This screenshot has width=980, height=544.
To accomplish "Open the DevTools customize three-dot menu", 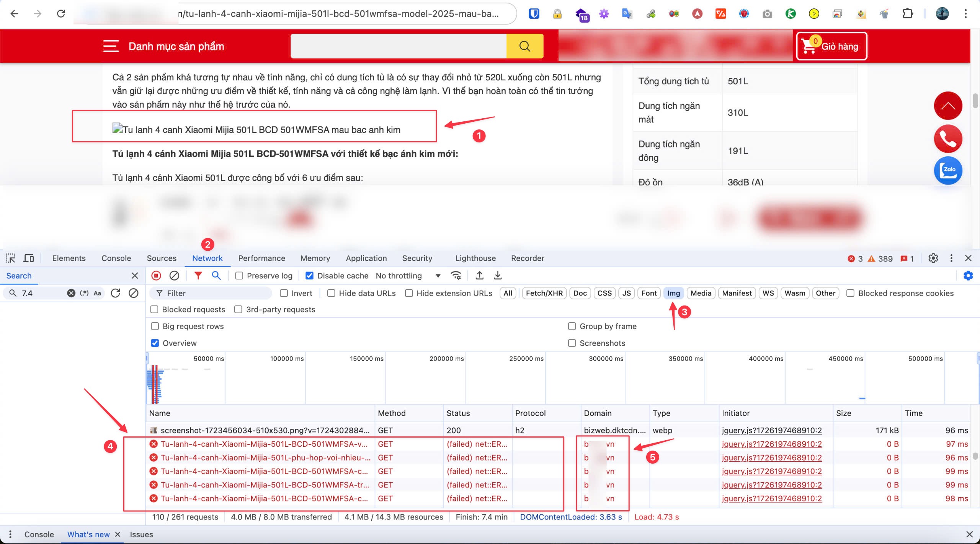I will (x=951, y=258).
